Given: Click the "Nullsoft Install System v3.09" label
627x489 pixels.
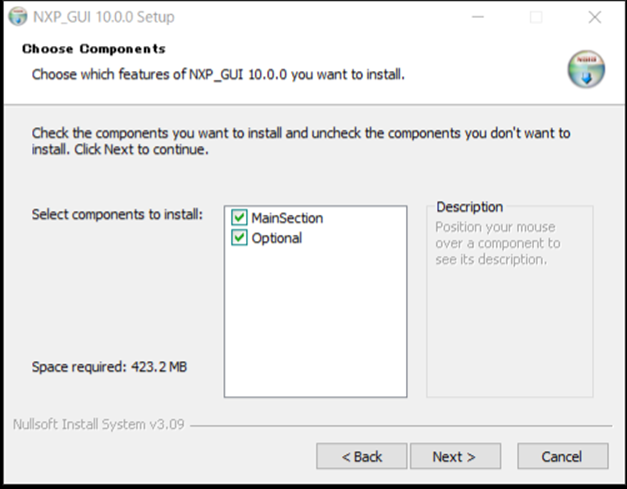Looking at the screenshot, I should tap(98, 423).
